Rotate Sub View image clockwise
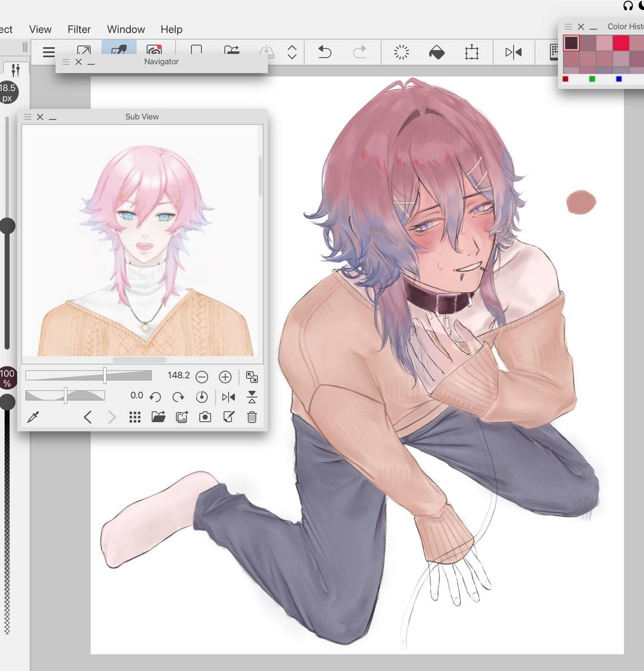Viewport: 644px width, 671px height. tap(178, 397)
